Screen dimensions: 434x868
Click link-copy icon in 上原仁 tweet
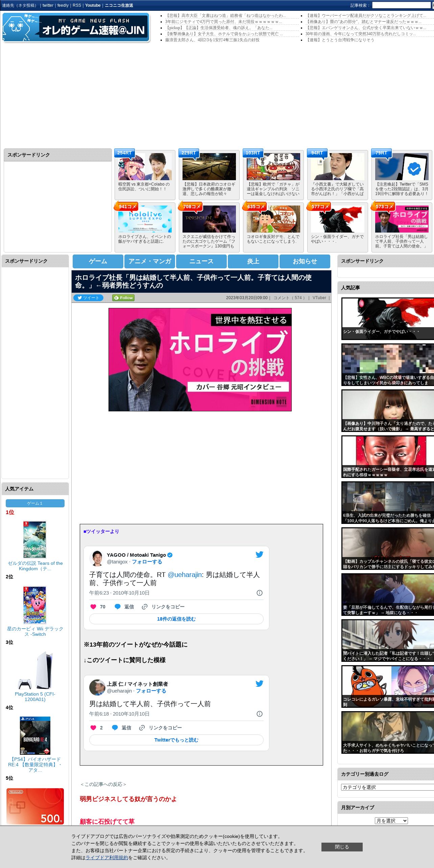[142, 728]
